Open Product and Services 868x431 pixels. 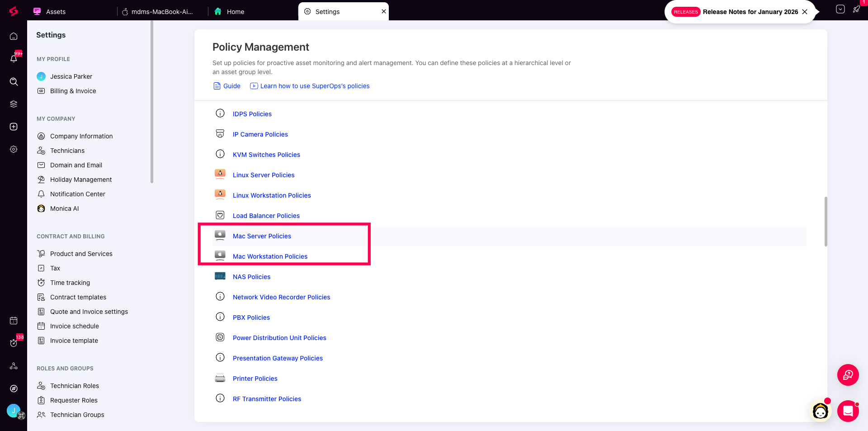pos(81,254)
